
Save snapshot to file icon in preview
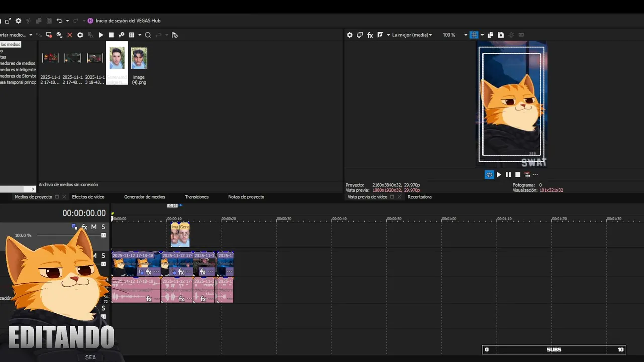[501, 35]
